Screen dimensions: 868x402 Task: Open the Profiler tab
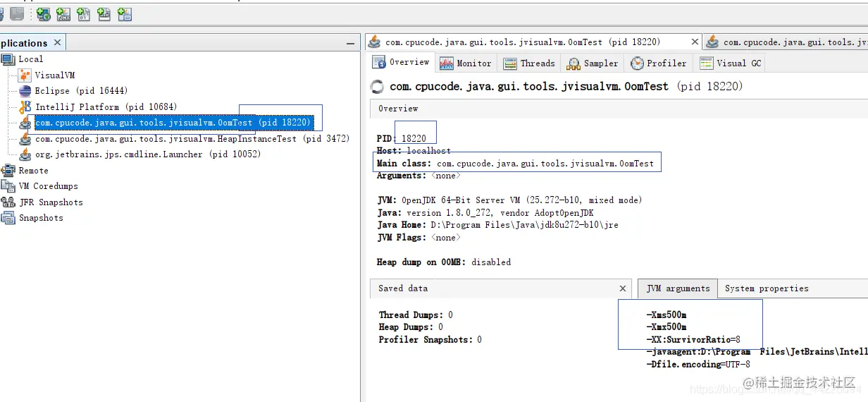[659, 63]
